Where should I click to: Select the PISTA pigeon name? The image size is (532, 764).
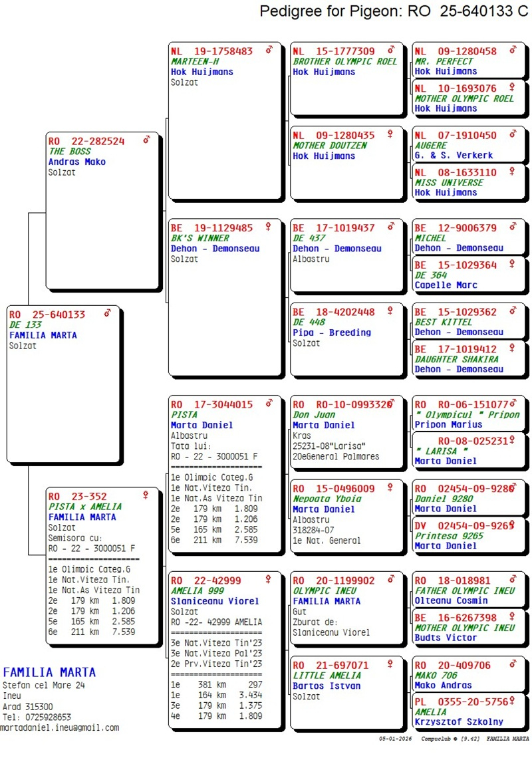[184, 414]
